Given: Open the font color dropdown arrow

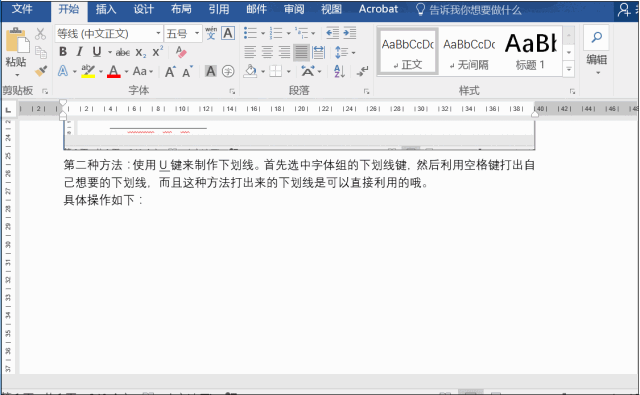Looking at the screenshot, I should point(127,72).
